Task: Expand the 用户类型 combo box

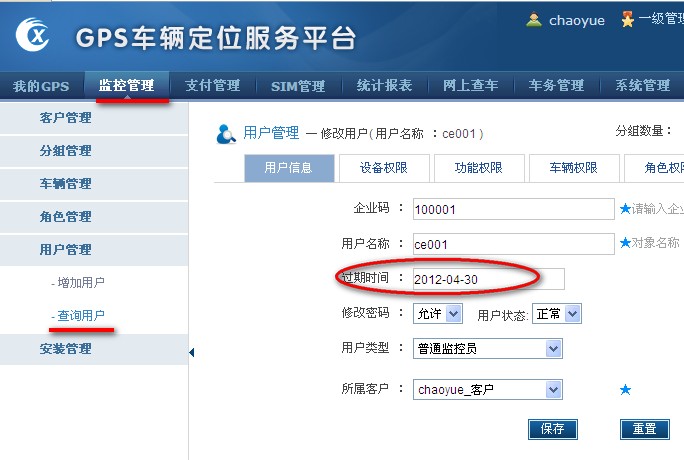Action: point(553,348)
